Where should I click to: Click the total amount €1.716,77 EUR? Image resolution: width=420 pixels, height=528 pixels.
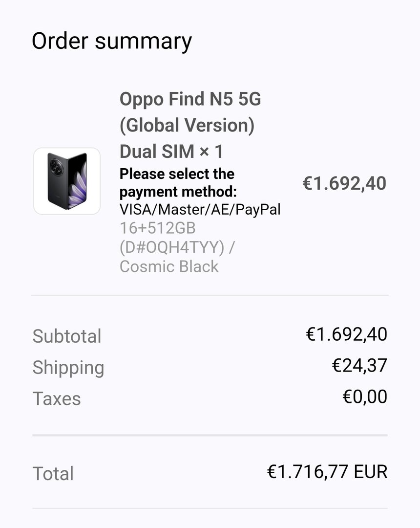pyautogui.click(x=327, y=472)
